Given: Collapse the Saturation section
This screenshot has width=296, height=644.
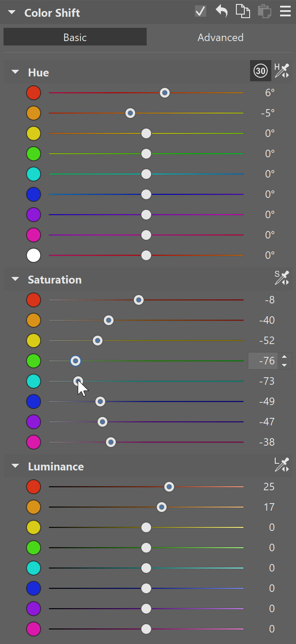Looking at the screenshot, I should (x=16, y=279).
